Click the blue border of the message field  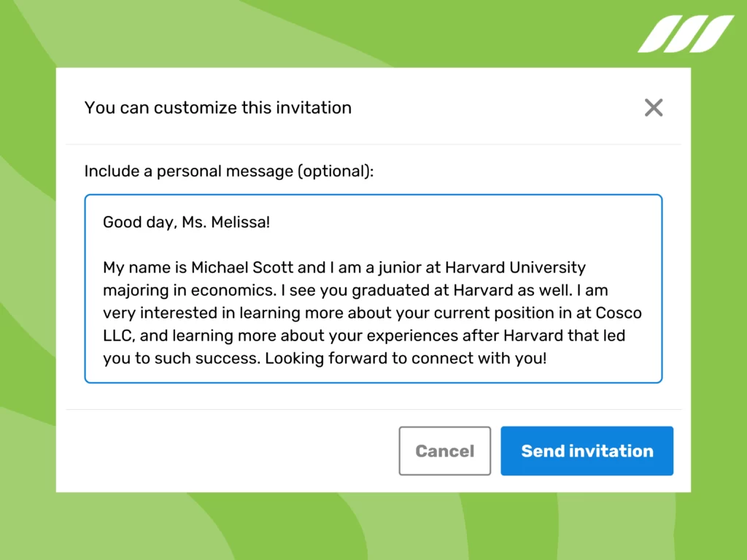[86, 288]
